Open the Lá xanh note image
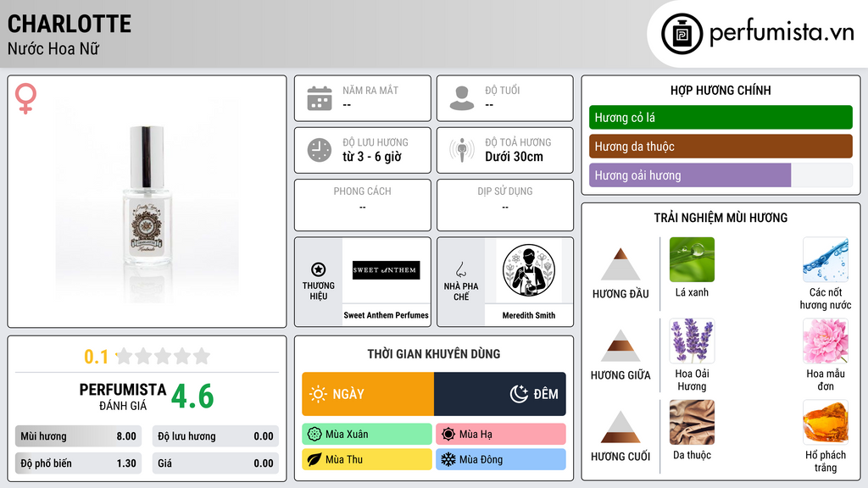 pyautogui.click(x=692, y=259)
